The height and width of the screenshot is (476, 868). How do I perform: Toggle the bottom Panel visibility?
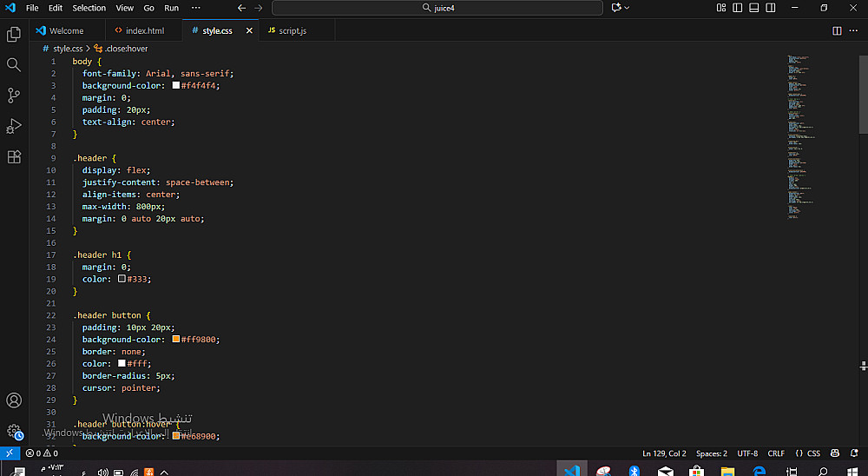(x=754, y=8)
